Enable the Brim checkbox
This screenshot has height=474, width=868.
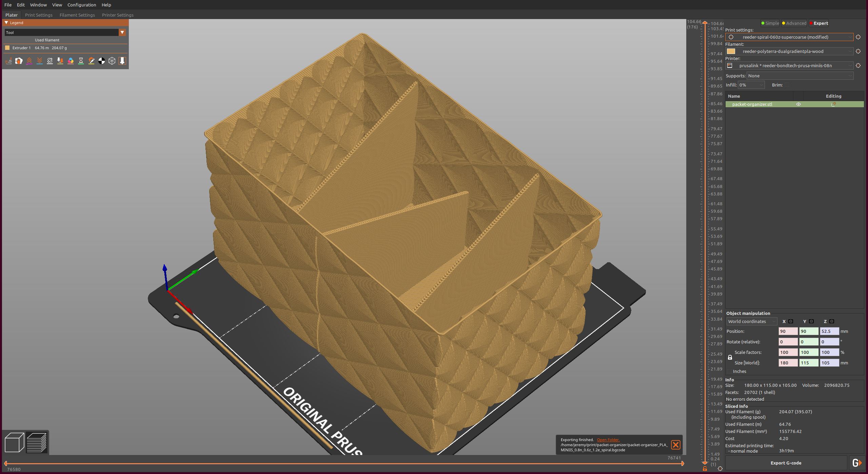pos(787,85)
